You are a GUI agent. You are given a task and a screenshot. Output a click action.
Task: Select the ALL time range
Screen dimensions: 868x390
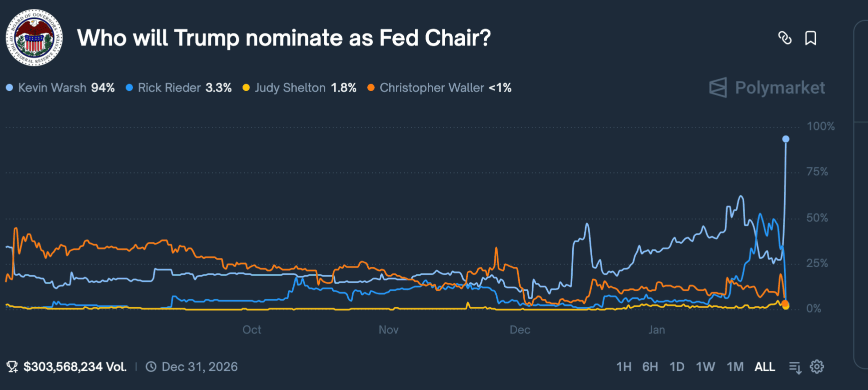[x=765, y=367]
